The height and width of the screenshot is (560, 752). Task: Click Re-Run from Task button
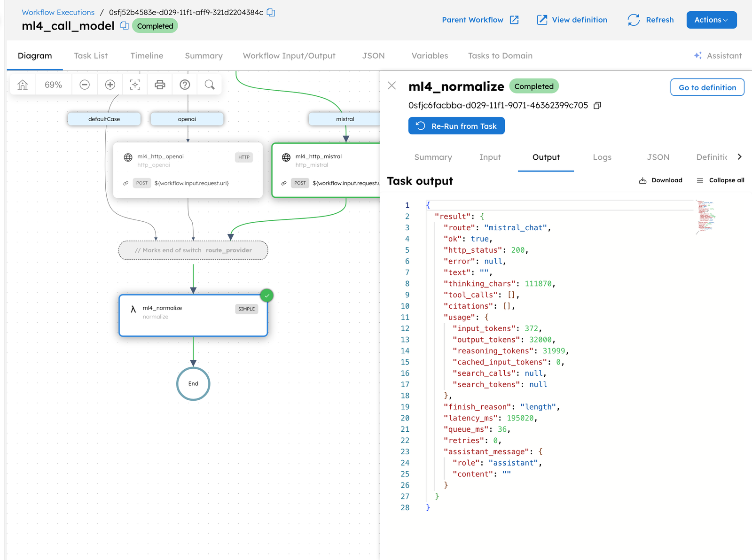point(456,126)
